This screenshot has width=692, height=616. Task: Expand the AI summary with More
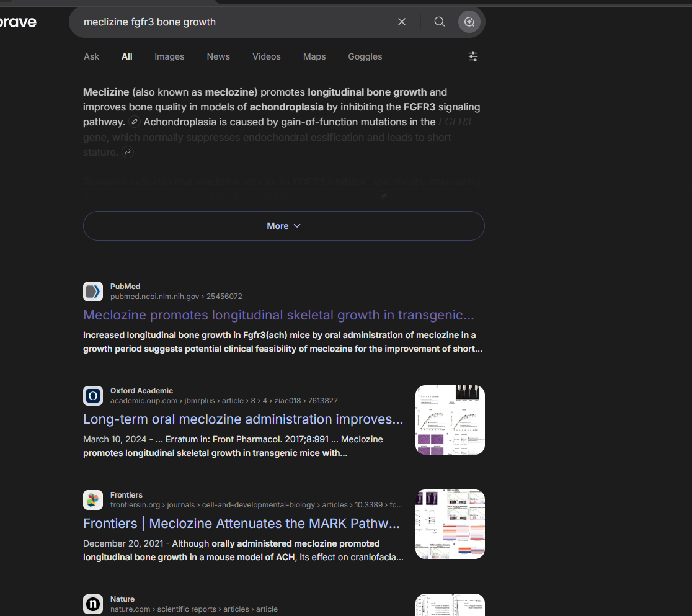pyautogui.click(x=284, y=226)
